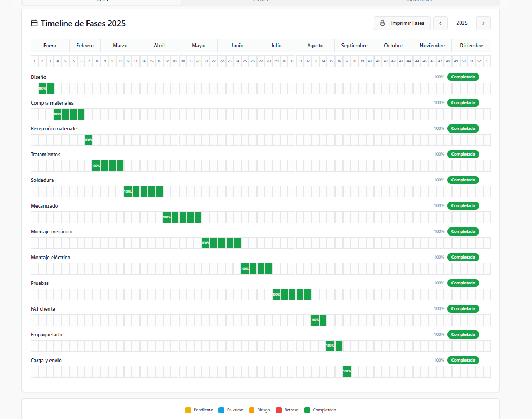The image size is (532, 419).
Task: Click the orange Riesgo legend swatch
Action: [x=252, y=410]
